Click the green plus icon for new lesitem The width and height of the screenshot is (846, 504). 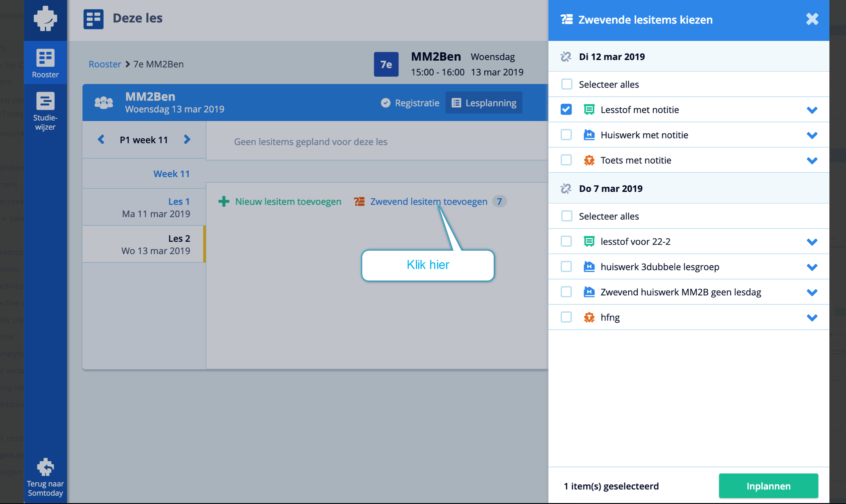(224, 201)
